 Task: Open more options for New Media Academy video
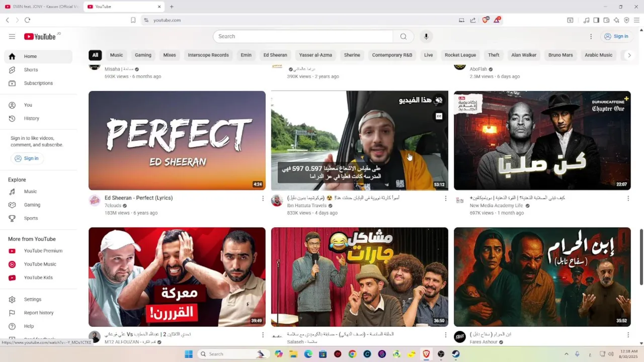pos(628,199)
